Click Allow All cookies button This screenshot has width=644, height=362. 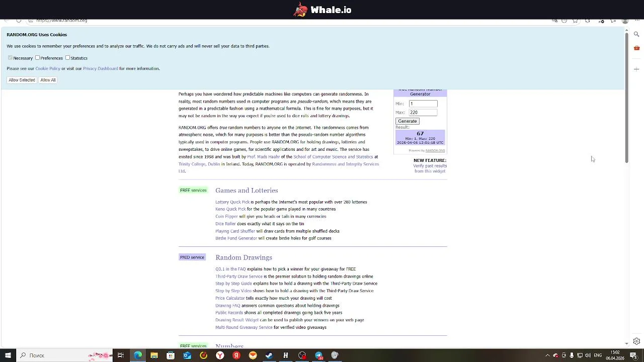pyautogui.click(x=48, y=80)
